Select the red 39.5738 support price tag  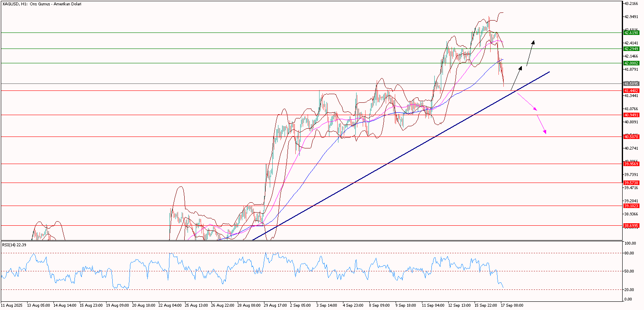pos(631,183)
